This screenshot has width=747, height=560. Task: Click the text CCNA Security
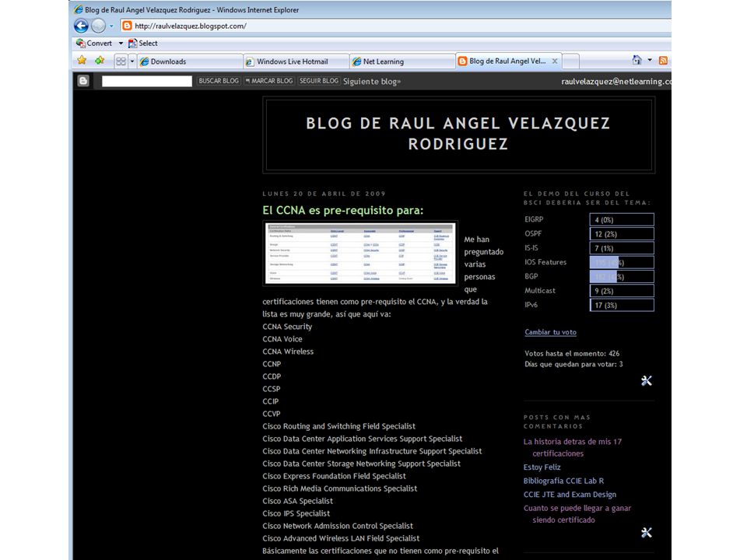point(287,327)
